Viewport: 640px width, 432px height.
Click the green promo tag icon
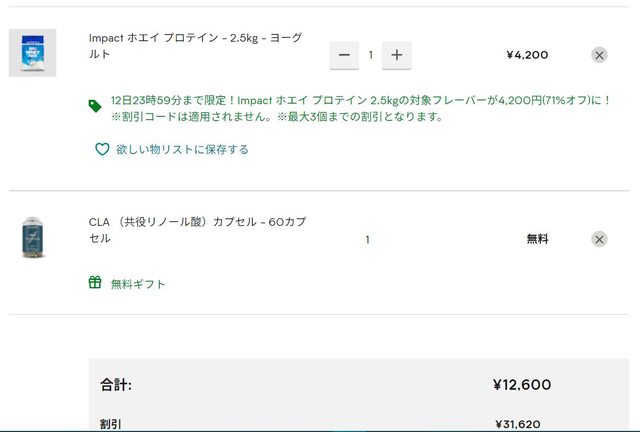(x=95, y=104)
